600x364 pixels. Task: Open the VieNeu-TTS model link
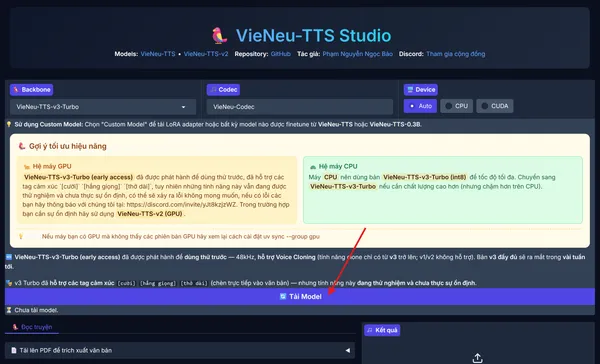(158, 54)
